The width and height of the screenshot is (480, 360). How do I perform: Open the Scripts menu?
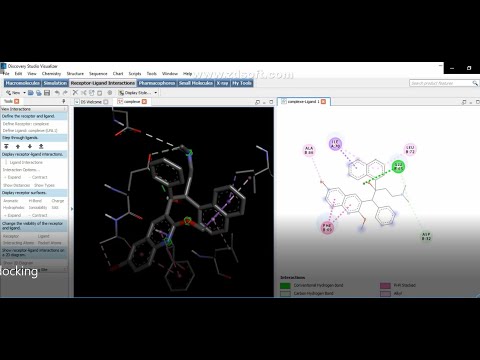click(135, 73)
